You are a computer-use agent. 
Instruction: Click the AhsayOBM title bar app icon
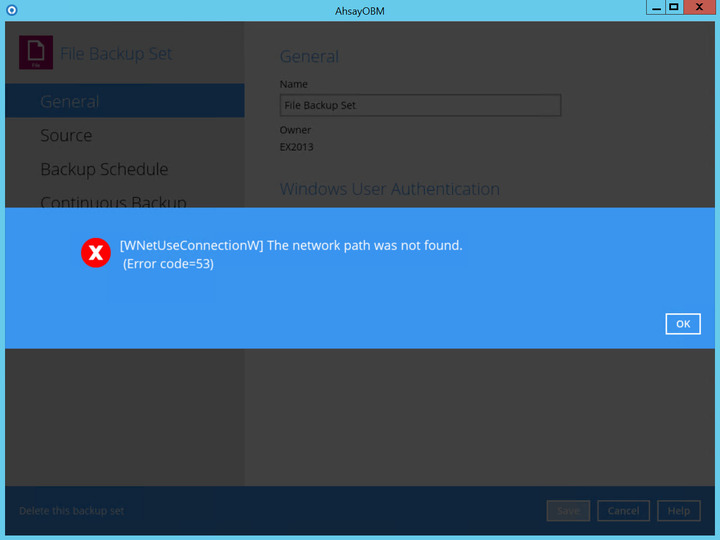[x=11, y=10]
